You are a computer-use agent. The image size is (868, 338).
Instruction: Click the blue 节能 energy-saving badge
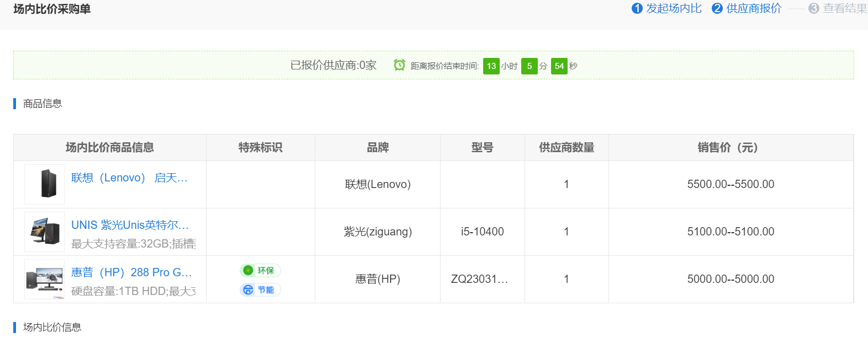260,290
